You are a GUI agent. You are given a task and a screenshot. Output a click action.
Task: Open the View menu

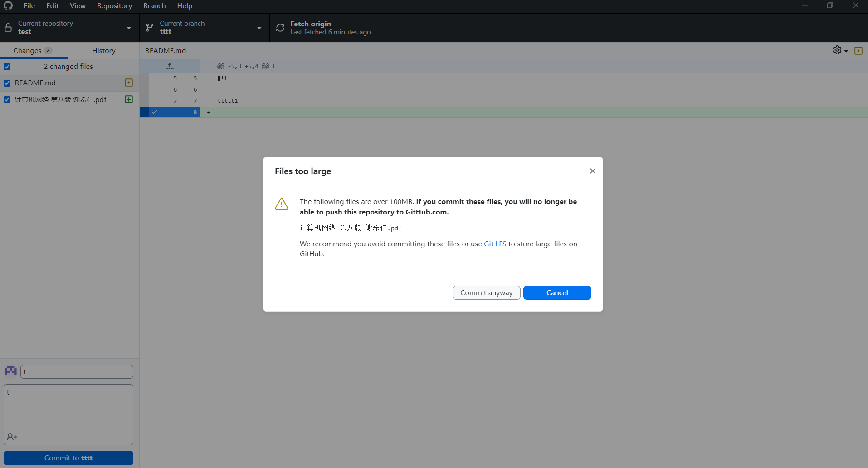[x=78, y=5]
